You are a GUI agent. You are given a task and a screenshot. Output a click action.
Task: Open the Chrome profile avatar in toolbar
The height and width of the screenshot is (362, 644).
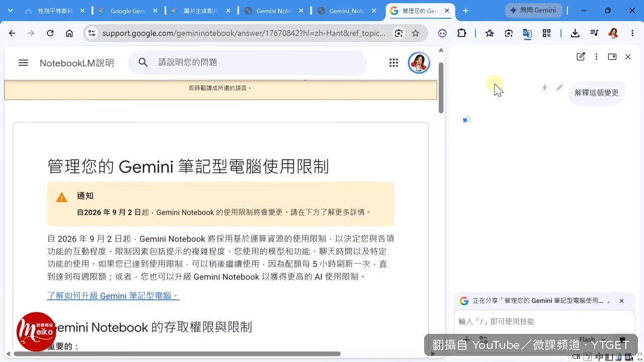pos(613,33)
